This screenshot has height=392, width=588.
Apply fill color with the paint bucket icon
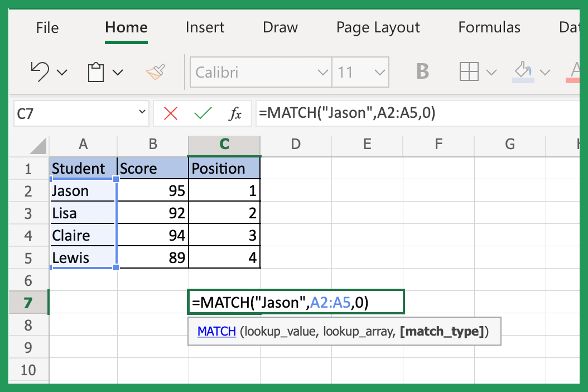(523, 71)
